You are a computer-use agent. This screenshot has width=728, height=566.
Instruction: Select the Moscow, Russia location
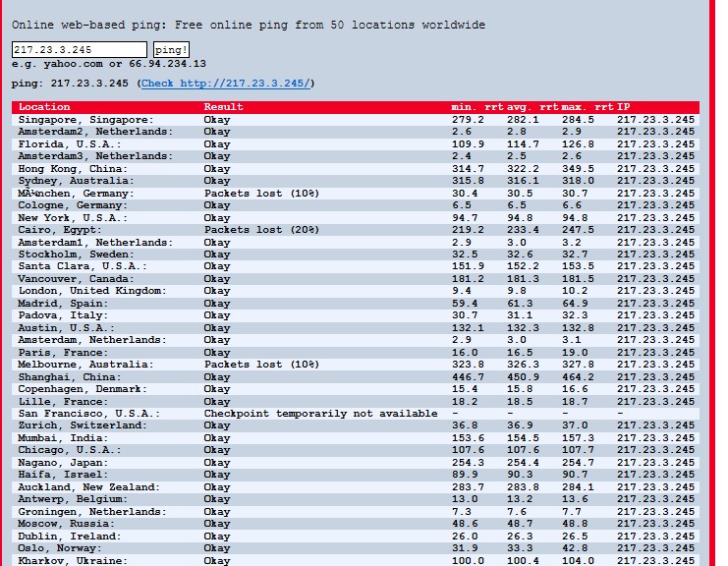[x=67, y=524]
